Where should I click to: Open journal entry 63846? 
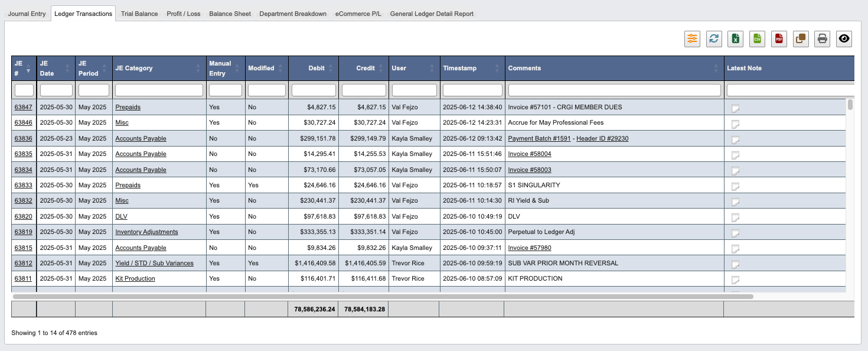coord(23,122)
